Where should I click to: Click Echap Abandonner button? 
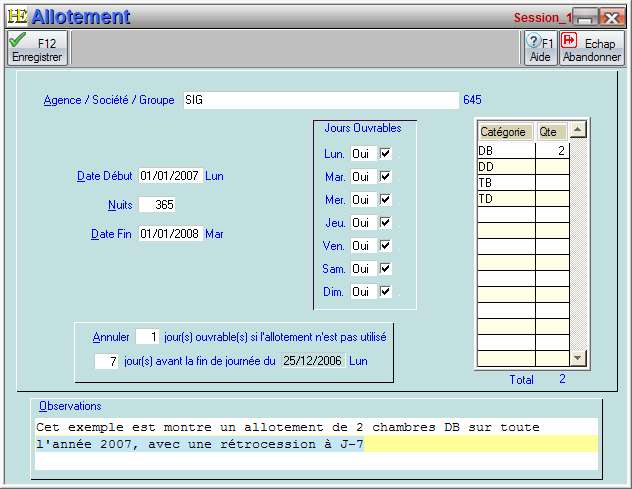tap(591, 48)
